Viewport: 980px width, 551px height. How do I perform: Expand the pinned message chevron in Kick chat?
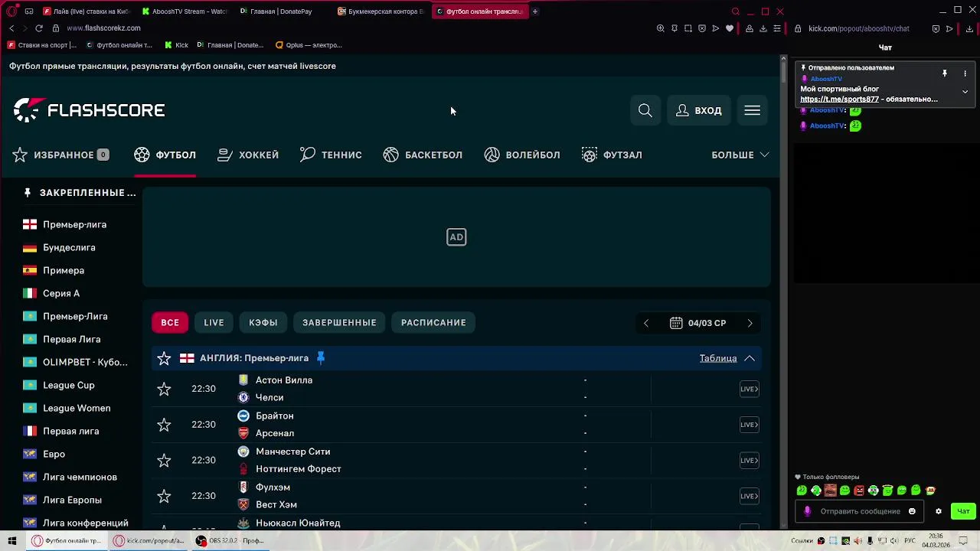[x=965, y=92]
